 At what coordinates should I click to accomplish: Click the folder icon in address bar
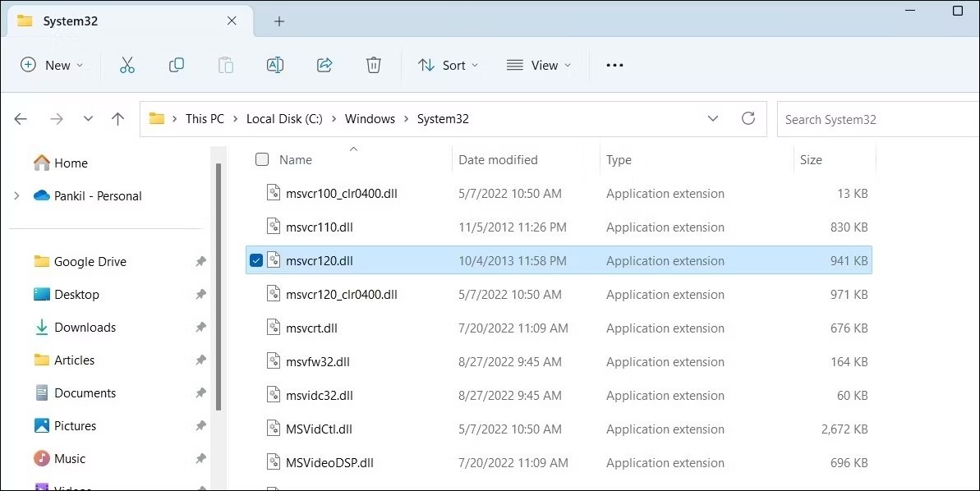click(x=157, y=119)
